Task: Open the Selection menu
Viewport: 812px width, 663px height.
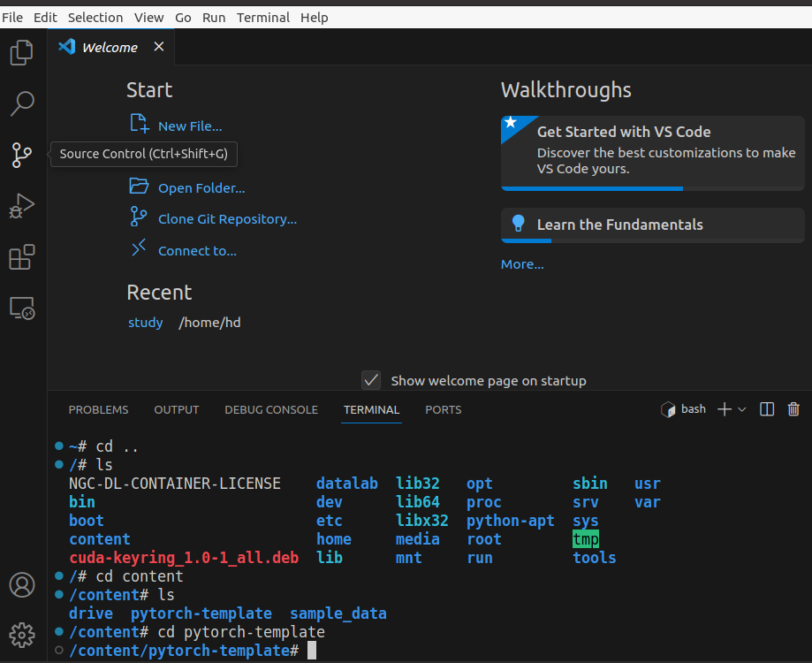Action: point(95,18)
